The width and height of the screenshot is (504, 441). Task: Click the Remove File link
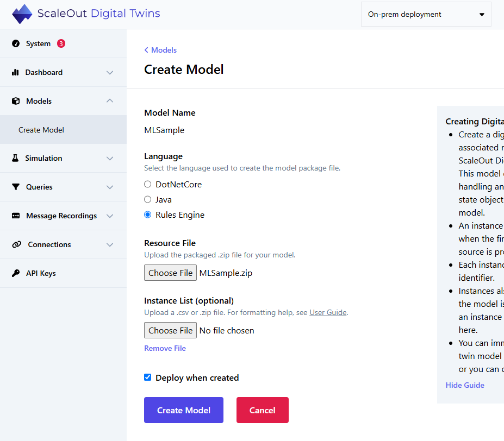point(165,348)
